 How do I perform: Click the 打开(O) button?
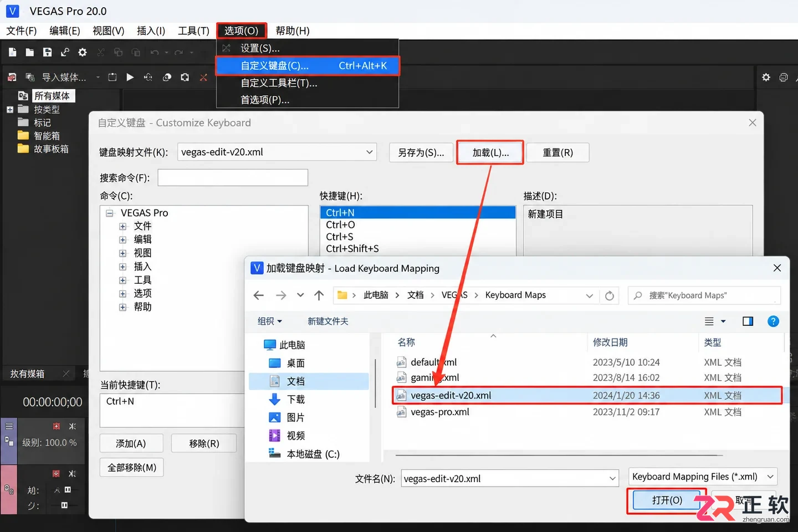coord(667,500)
